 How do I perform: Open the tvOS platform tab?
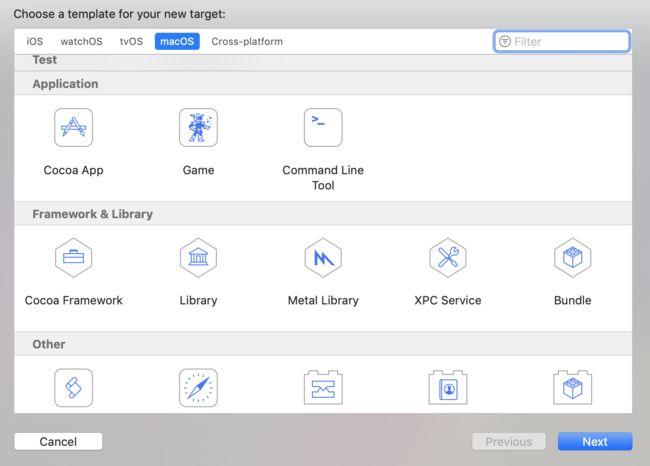(x=131, y=41)
